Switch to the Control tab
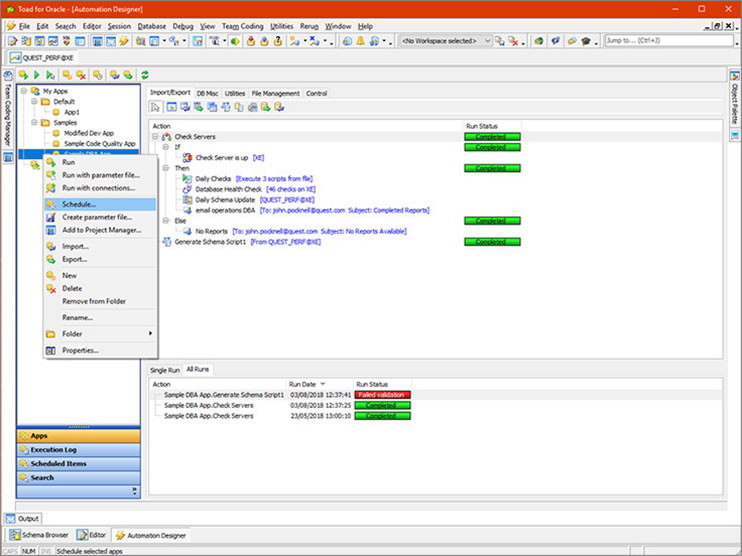This screenshot has height=556, width=742. (317, 93)
